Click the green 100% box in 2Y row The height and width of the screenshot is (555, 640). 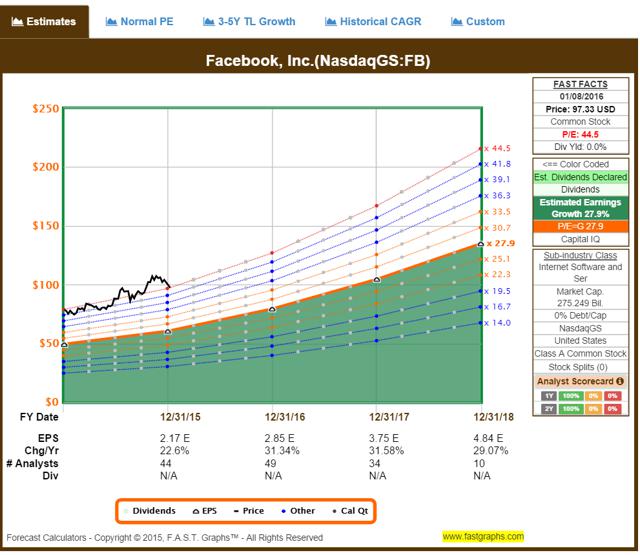[571, 408]
